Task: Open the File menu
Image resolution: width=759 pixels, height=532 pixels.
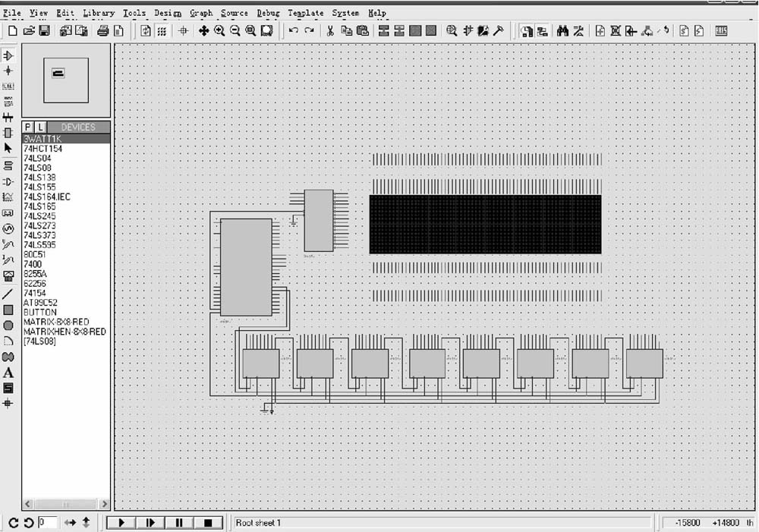Action: (11, 13)
